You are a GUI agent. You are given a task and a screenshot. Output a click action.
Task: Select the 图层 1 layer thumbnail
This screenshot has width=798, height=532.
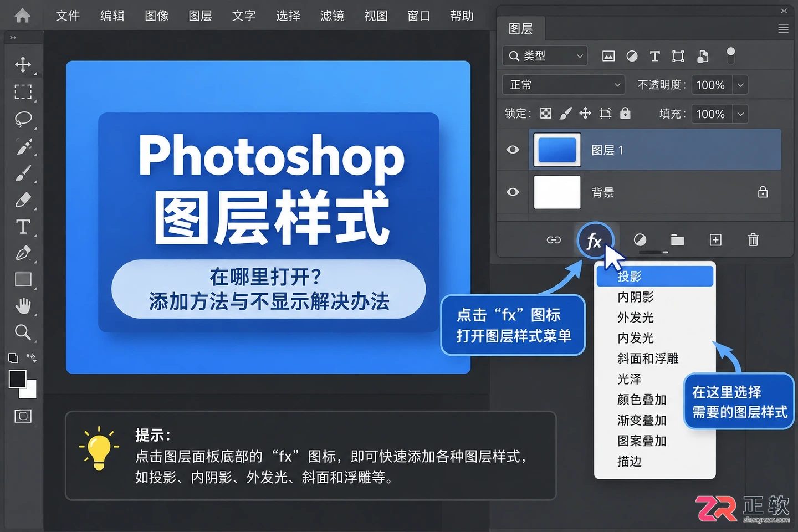click(557, 150)
